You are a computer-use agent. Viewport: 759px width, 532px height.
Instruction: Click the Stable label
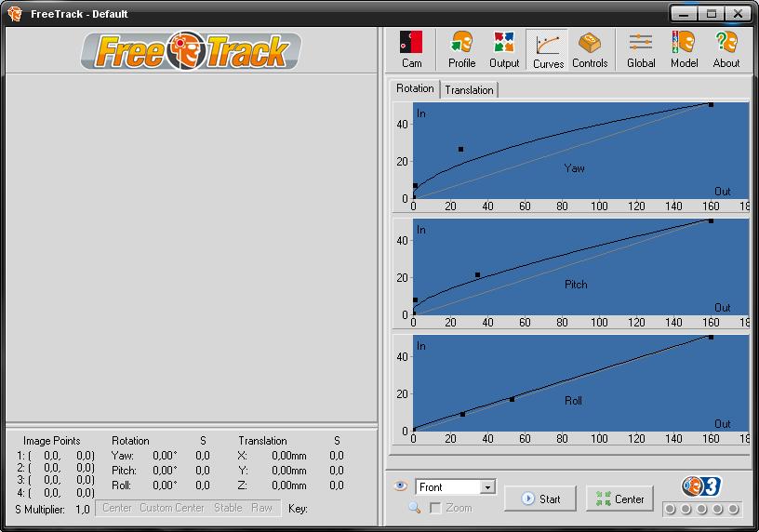(x=228, y=508)
